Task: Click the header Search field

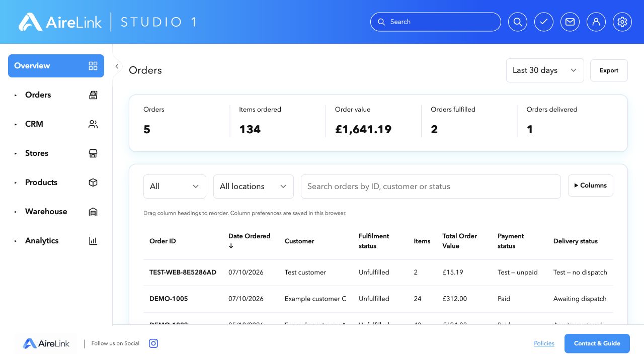Action: click(x=436, y=22)
